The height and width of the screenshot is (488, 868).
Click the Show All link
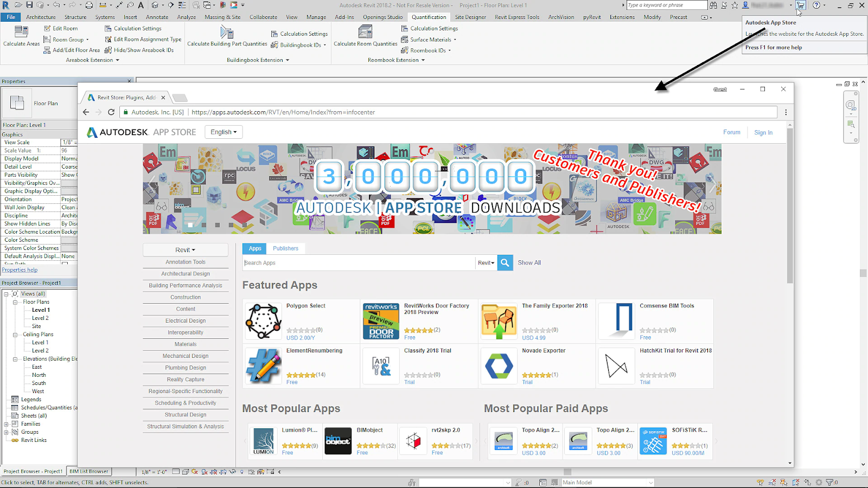[529, 262]
